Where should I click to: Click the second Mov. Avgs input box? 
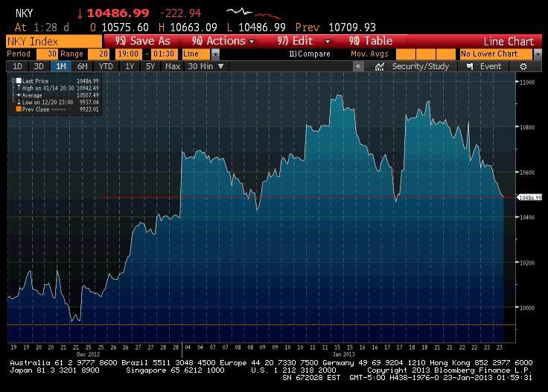click(x=426, y=54)
